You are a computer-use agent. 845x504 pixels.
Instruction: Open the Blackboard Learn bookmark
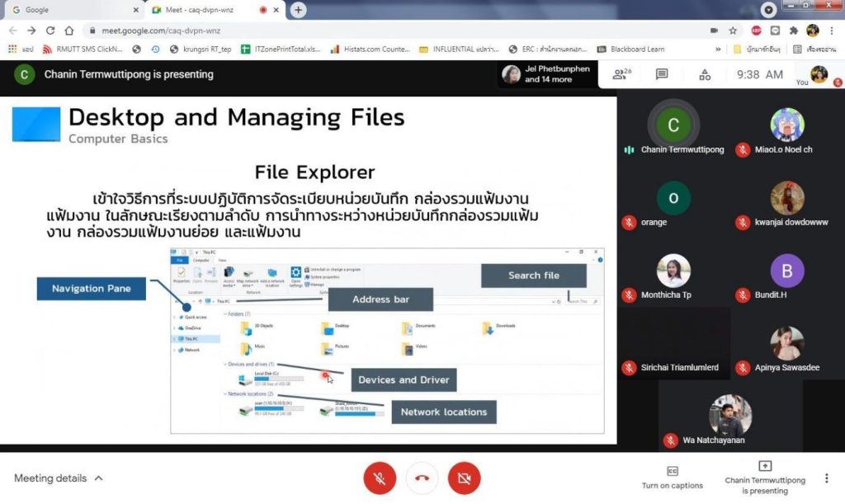tap(631, 49)
